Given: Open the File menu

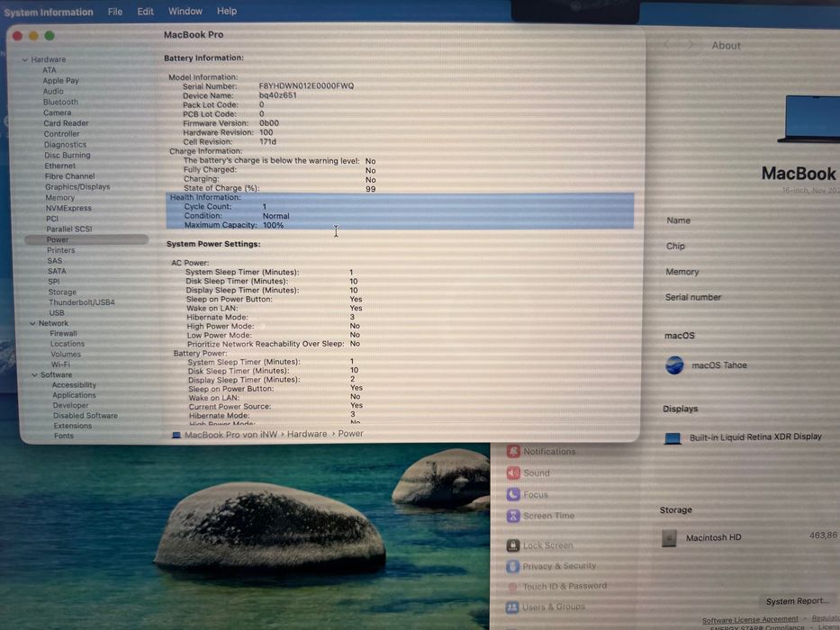Looking at the screenshot, I should pyautogui.click(x=114, y=11).
